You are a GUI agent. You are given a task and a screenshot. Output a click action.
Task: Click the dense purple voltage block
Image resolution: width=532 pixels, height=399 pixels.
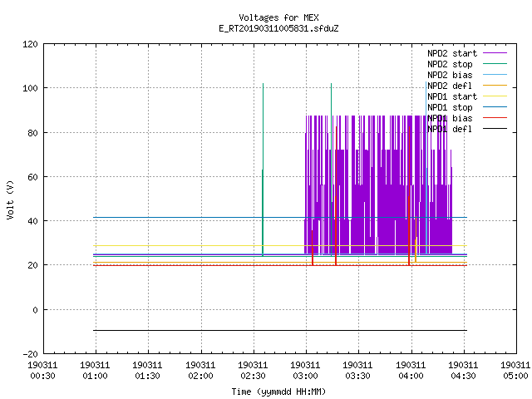click(x=378, y=185)
